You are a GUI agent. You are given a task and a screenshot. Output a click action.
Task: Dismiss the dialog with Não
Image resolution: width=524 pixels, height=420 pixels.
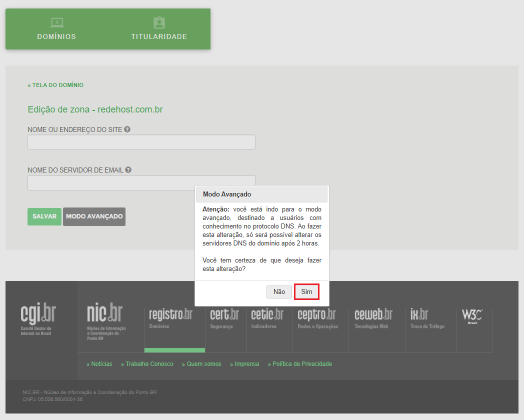[279, 291]
